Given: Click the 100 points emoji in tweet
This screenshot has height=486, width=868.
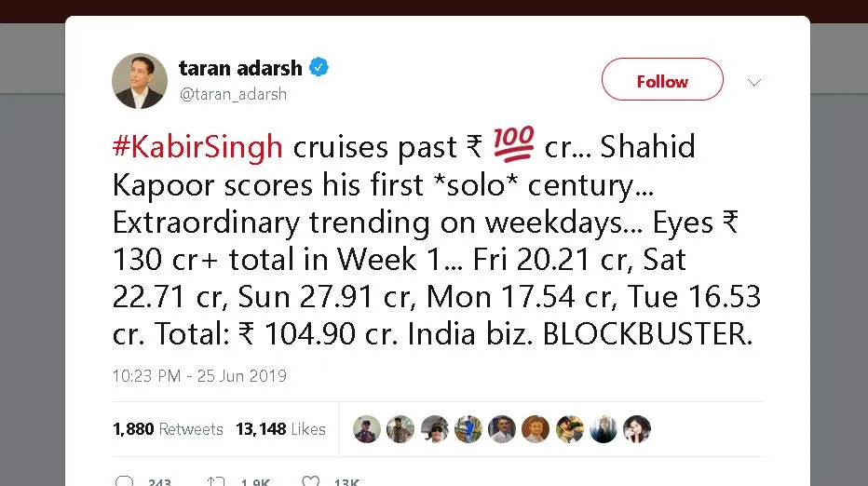Looking at the screenshot, I should 513,145.
